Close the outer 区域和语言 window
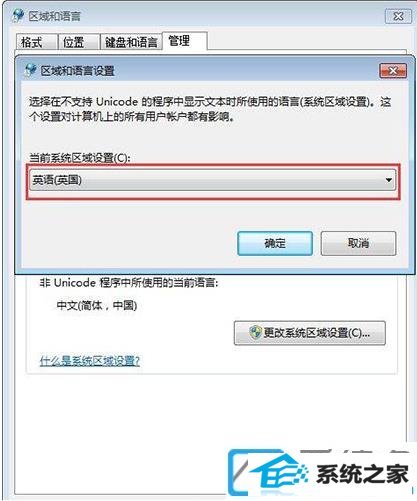This screenshot has height=501, width=417. pyautogui.click(x=398, y=16)
